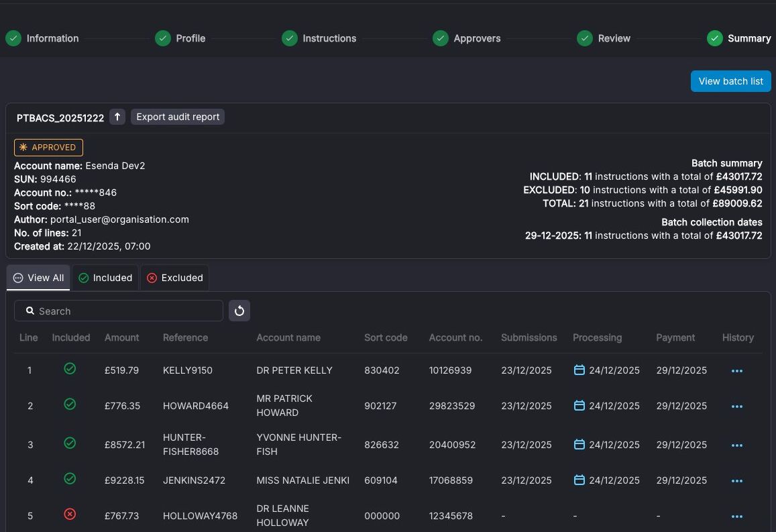The height and width of the screenshot is (532, 776).
Task: Click the Profile step check icon
Action: pos(163,38)
